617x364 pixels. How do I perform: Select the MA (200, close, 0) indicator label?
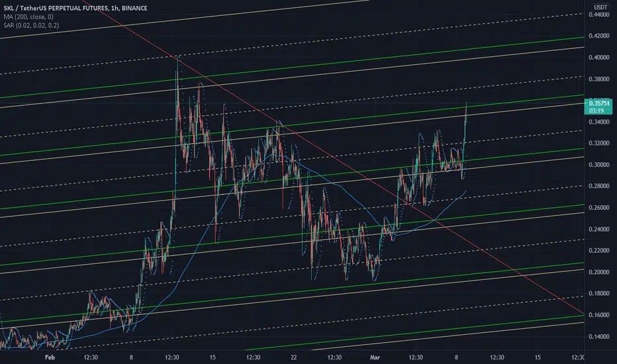point(28,17)
